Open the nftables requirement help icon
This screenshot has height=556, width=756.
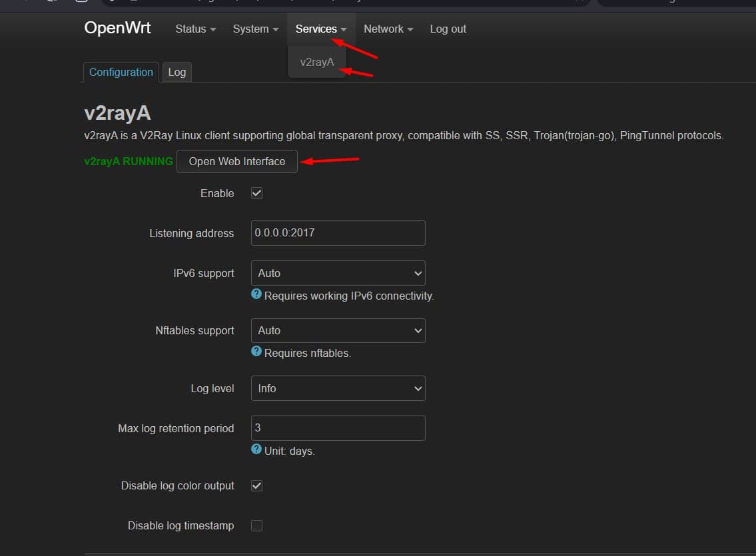(x=256, y=352)
